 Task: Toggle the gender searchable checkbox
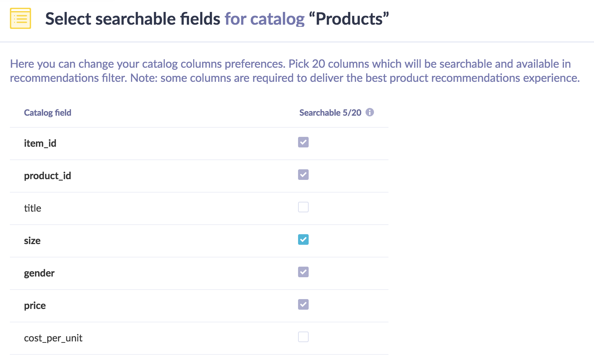[303, 272]
